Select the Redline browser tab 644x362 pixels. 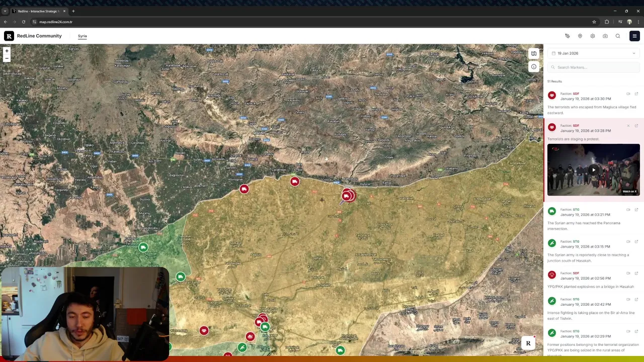pos(39,11)
